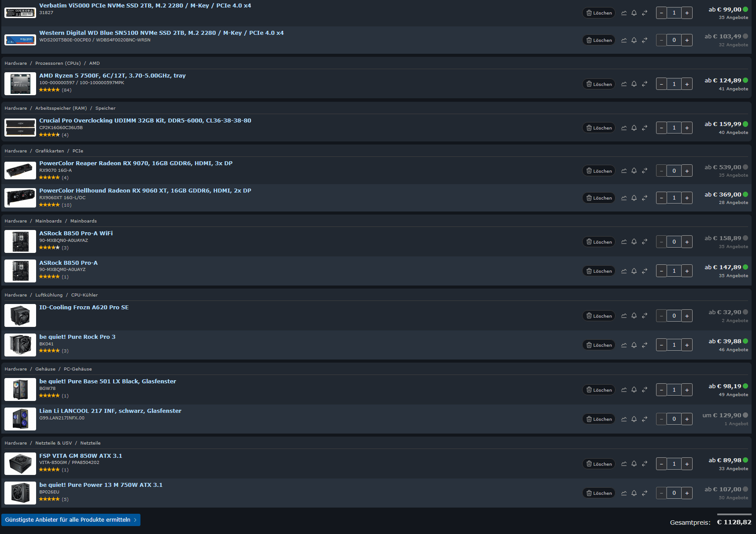The image size is (756, 534).
Task: Focus quantity field of AMD Ryzen 5 7500F
Action: 674,84
